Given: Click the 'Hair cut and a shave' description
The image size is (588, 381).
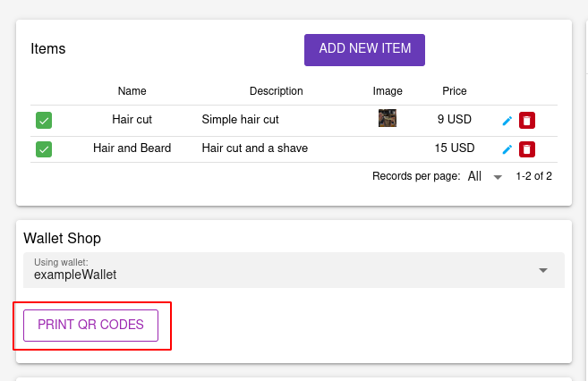Looking at the screenshot, I should 255,148.
